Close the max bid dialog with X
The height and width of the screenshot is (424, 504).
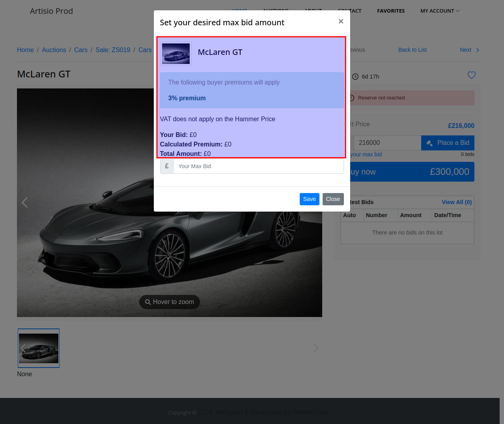pyautogui.click(x=341, y=22)
